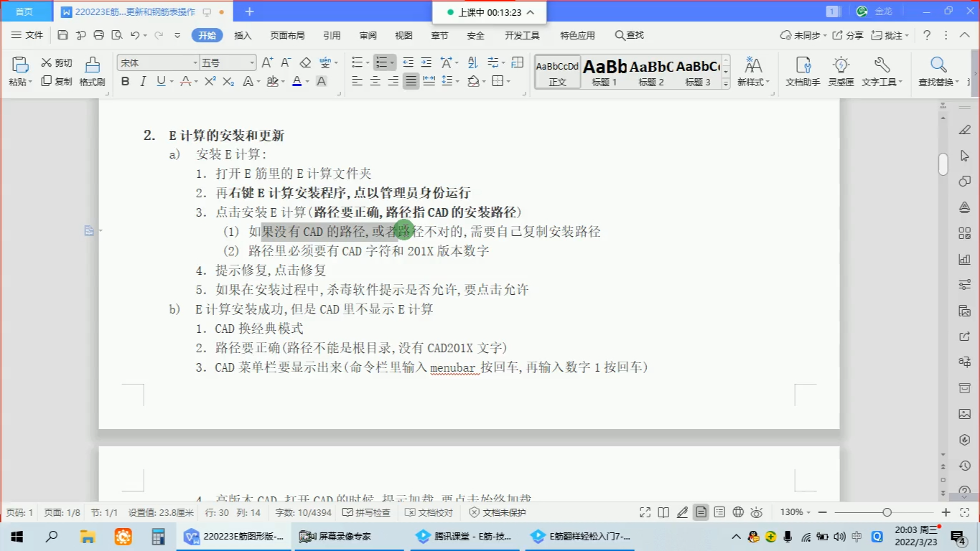
Task: Open the numbered list dropdown arrow
Action: (x=391, y=63)
